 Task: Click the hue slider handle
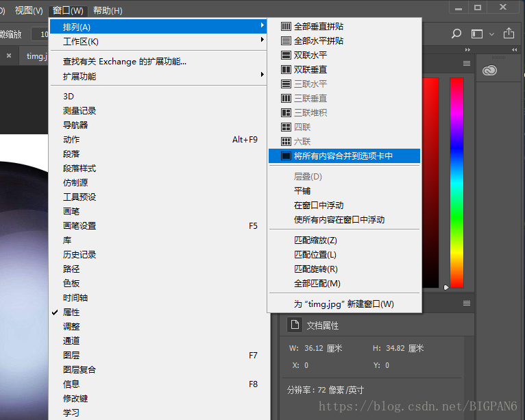click(446, 287)
